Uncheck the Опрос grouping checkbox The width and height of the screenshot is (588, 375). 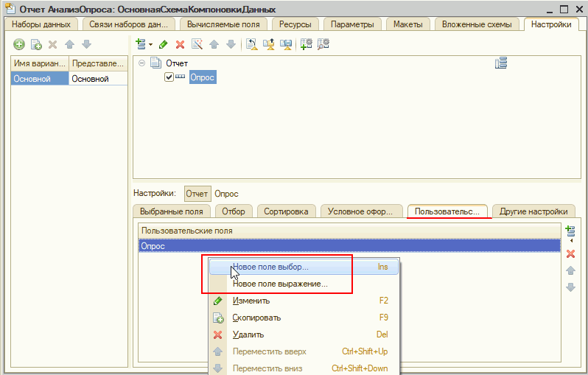[169, 77]
